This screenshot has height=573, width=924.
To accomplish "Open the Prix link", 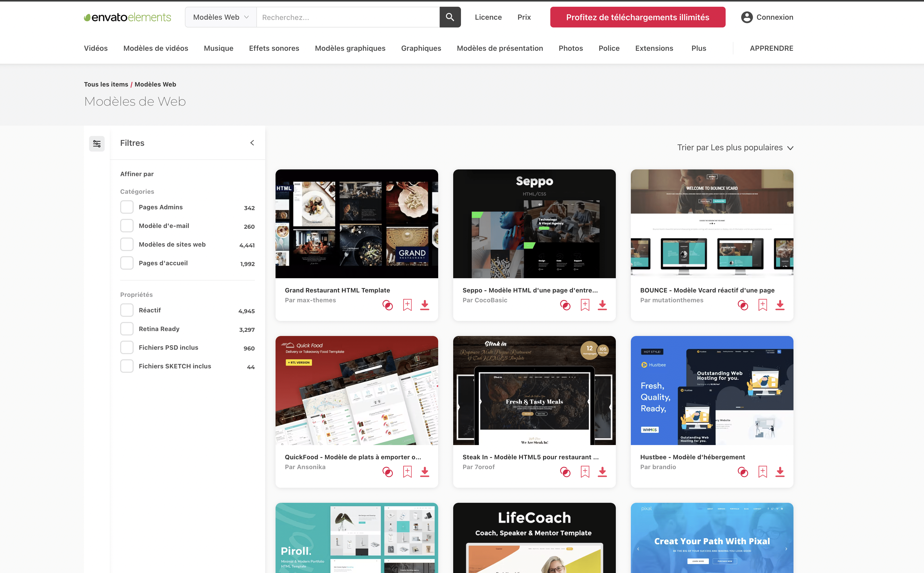I will point(524,17).
